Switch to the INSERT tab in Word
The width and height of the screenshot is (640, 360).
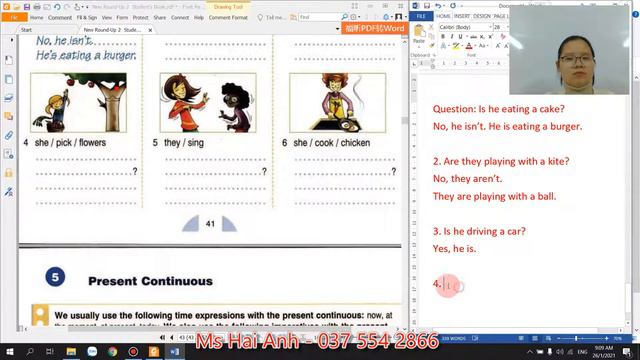462,16
